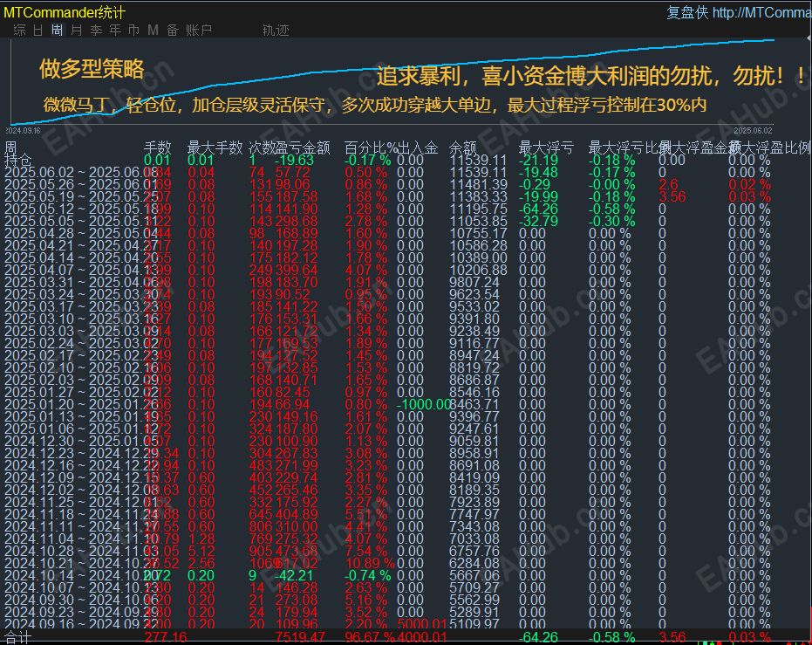Switch to the 账户 tab

pyautogui.click(x=197, y=29)
